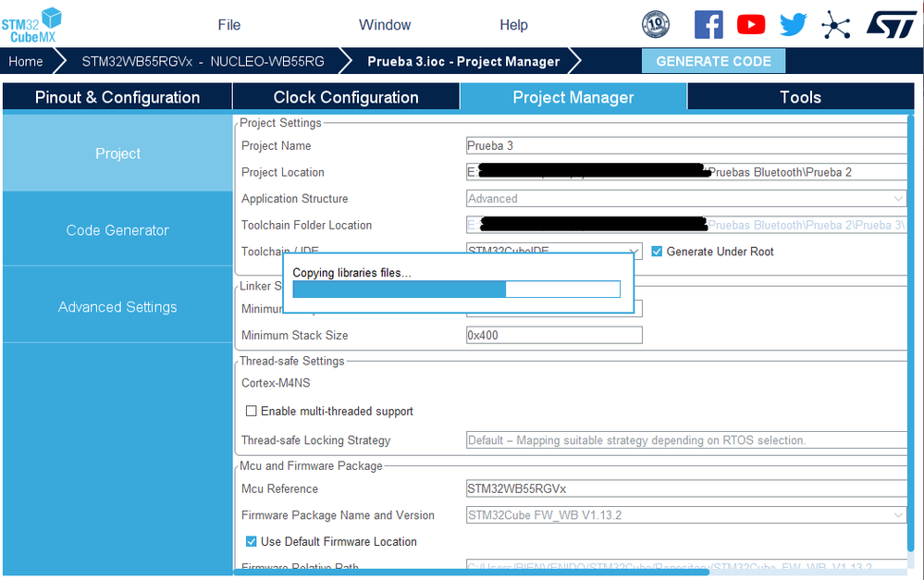Open the Window menu
The width and height of the screenshot is (924, 580).
(385, 25)
